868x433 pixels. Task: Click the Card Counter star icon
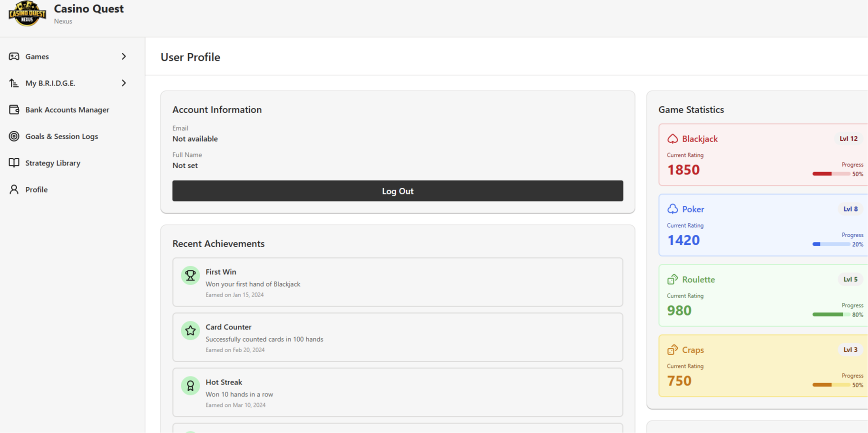[190, 330]
